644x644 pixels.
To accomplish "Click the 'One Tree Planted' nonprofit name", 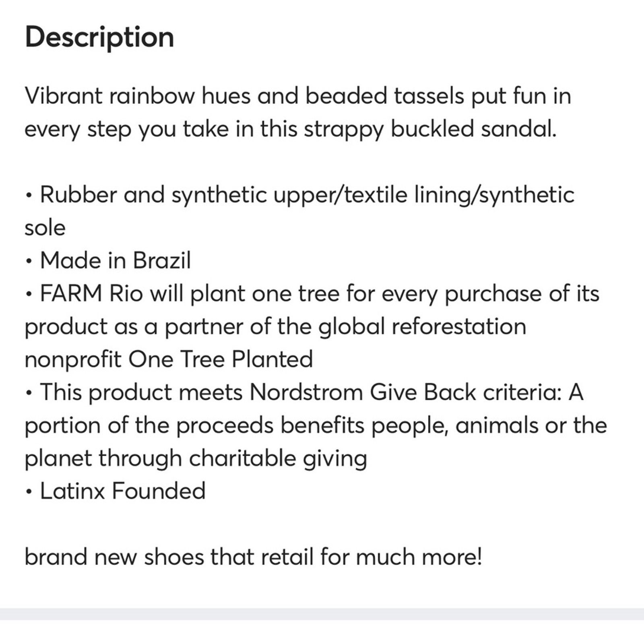I will pos(221,359).
